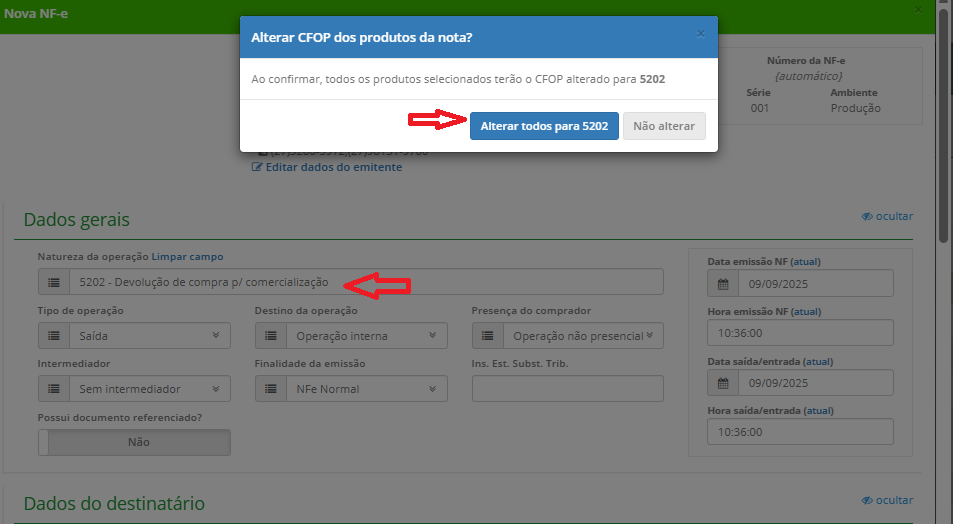The image size is (953, 524).
Task: Click list icon beside Operação interna
Action: (x=271, y=336)
